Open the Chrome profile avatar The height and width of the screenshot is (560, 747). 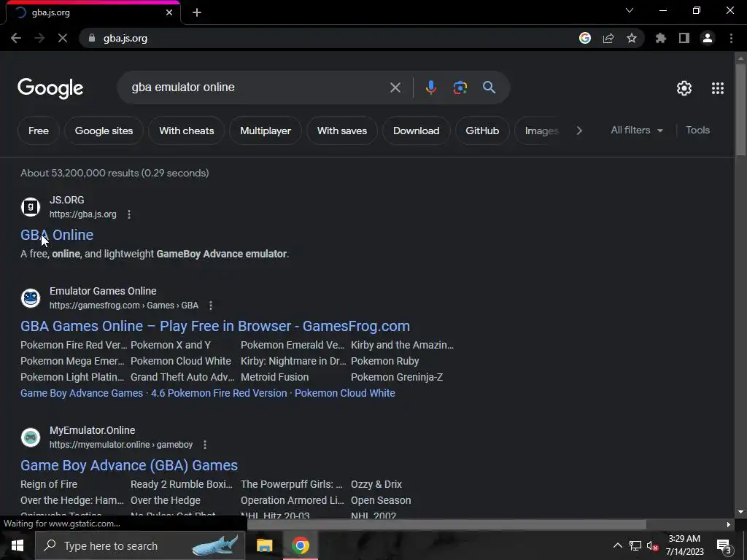pyautogui.click(x=708, y=38)
